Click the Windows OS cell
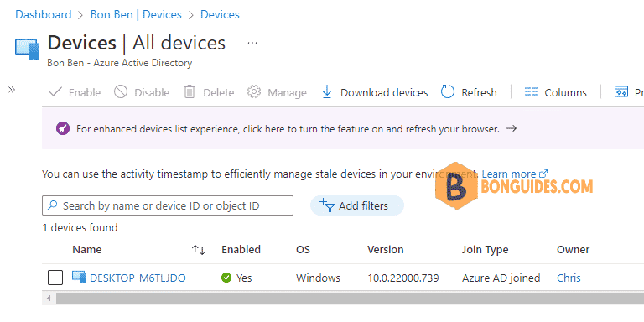644x322 pixels. coord(318,278)
